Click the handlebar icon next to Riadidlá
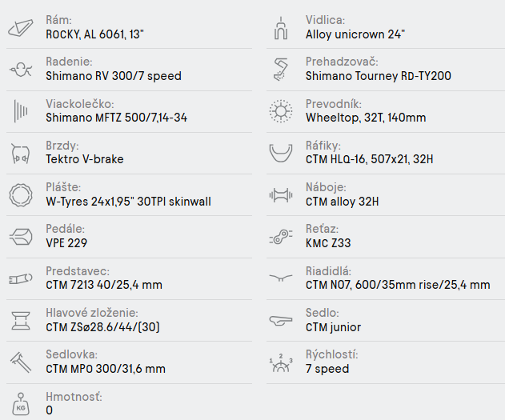The height and width of the screenshot is (420, 505). [x=280, y=278]
